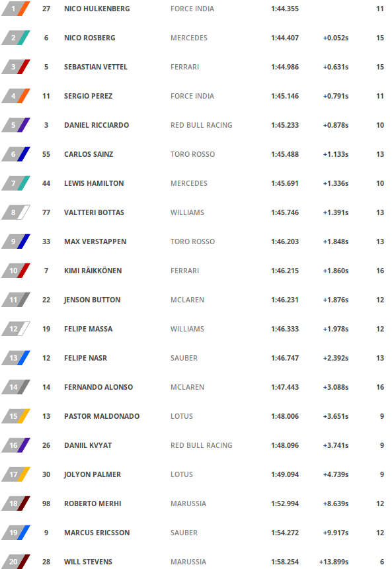The width and height of the screenshot is (392, 569).
Task: Click the position 8 white badge icon
Action: click(x=16, y=212)
